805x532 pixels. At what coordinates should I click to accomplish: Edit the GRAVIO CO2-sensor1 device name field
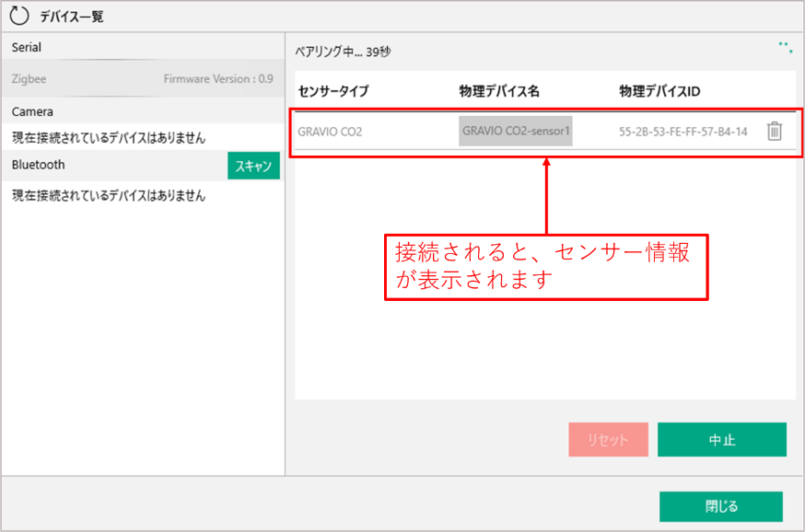coord(516,132)
